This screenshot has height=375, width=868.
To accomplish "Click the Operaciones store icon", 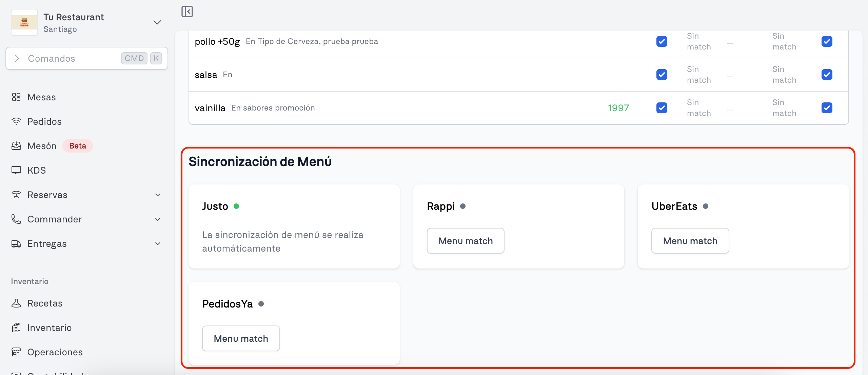I will click(16, 352).
